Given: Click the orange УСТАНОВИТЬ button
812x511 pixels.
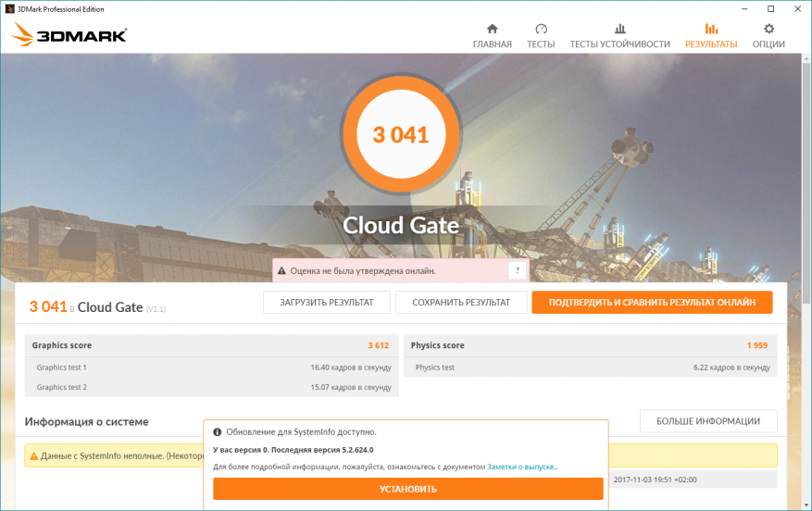Looking at the screenshot, I should point(408,489).
